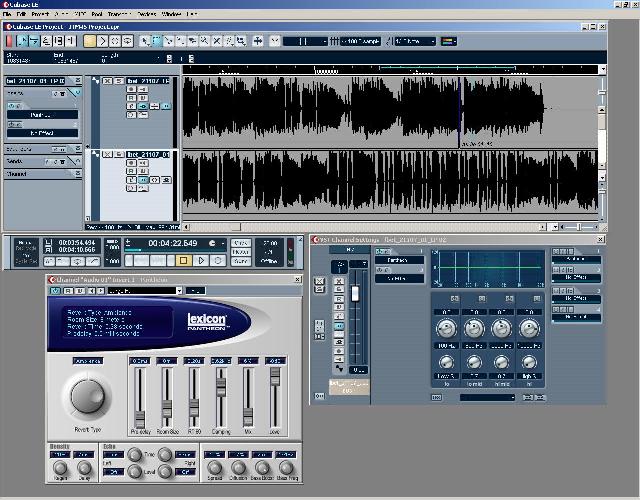640x500 pixels.
Task: Select the Play speaker tool
Action: (x=241, y=41)
